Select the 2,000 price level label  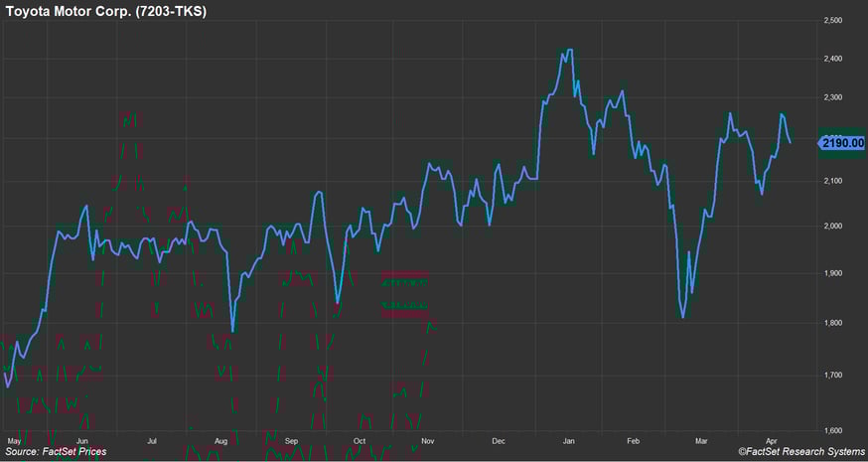point(832,226)
